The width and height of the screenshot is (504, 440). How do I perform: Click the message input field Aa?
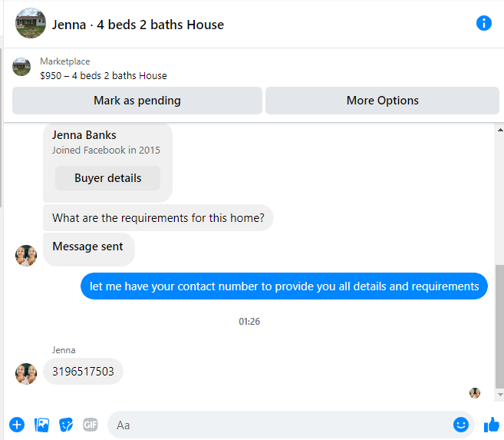[280, 425]
